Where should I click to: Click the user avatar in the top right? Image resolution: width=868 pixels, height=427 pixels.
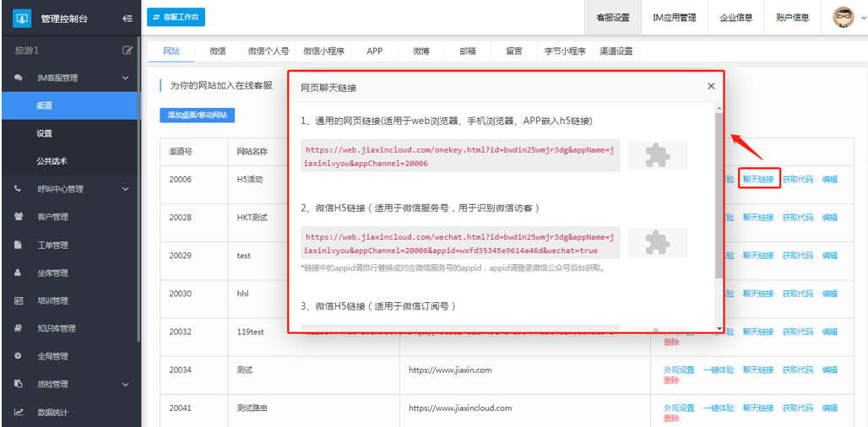843,17
